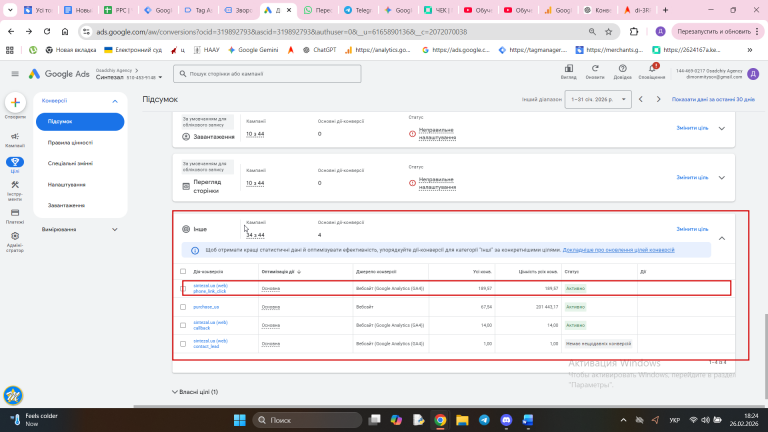Collapse the Конверсії section chevron
This screenshot has height=432, width=768.
(x=115, y=101)
